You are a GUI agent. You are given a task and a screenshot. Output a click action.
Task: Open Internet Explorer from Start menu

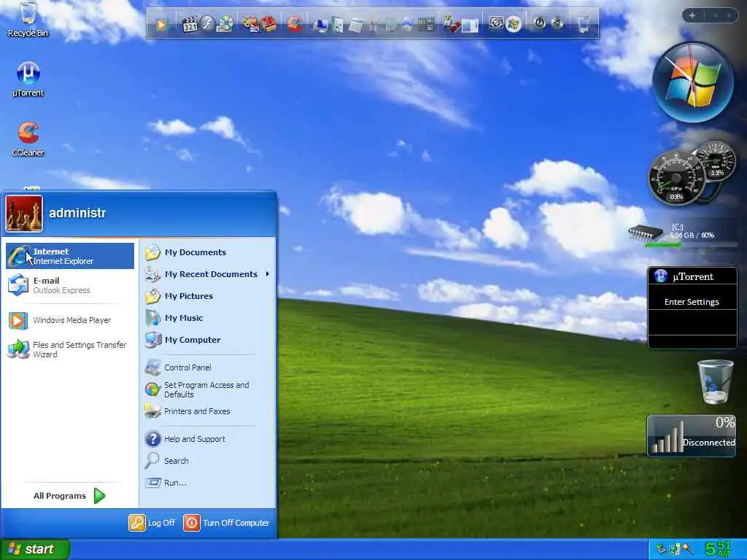[x=70, y=256]
